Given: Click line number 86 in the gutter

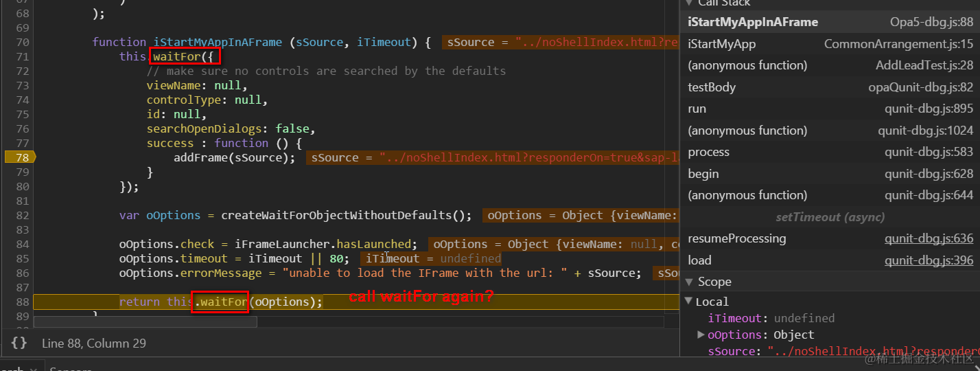Looking at the screenshot, I should (x=21, y=273).
